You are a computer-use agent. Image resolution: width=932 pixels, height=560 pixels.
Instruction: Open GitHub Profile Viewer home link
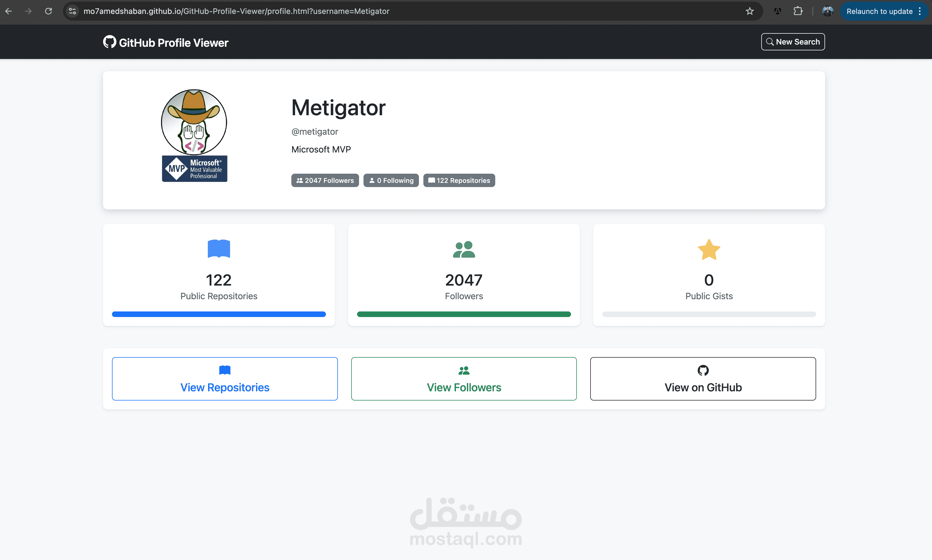[166, 42]
